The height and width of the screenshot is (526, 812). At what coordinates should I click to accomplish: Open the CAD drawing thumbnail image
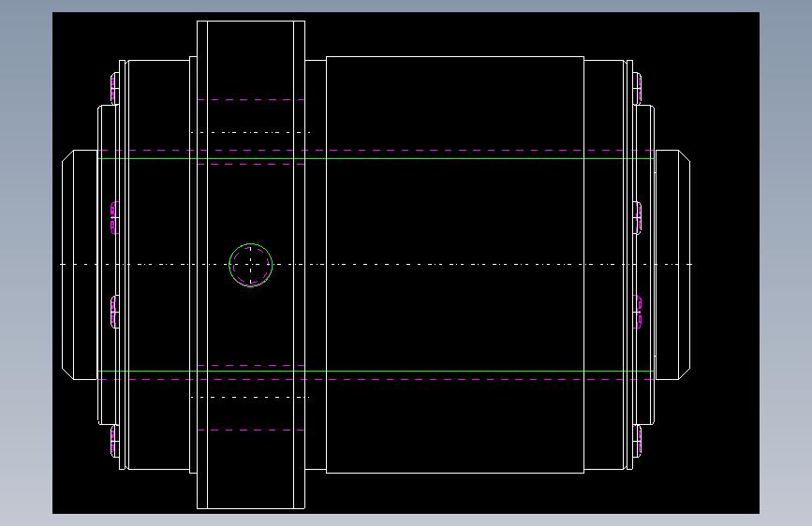[406, 263]
